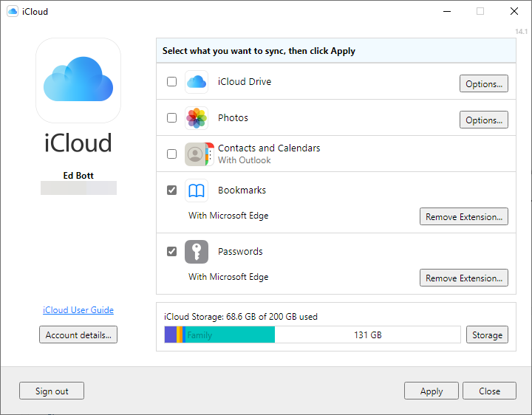Click the iCloud Drive cloud icon
532x415 pixels.
[x=197, y=82]
